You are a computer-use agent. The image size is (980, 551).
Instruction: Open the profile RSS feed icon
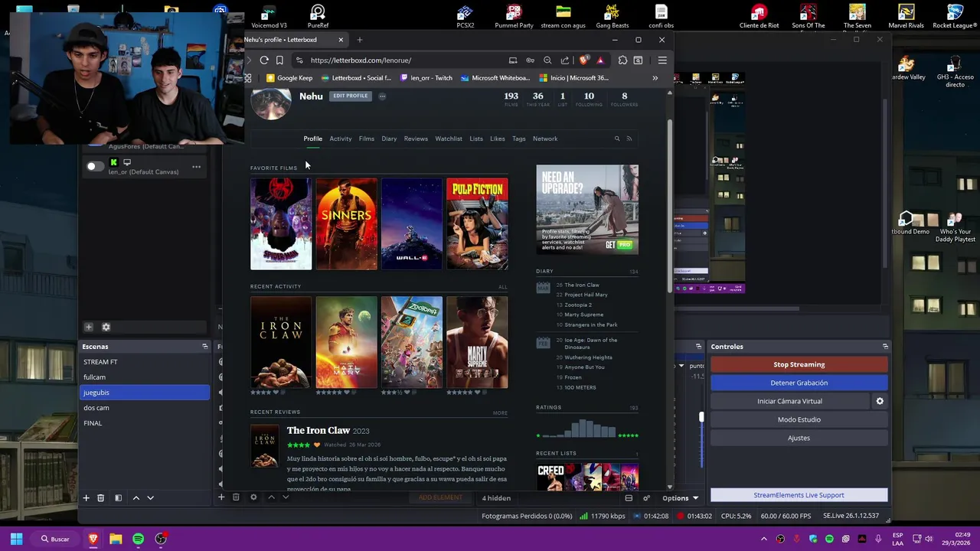pyautogui.click(x=629, y=139)
